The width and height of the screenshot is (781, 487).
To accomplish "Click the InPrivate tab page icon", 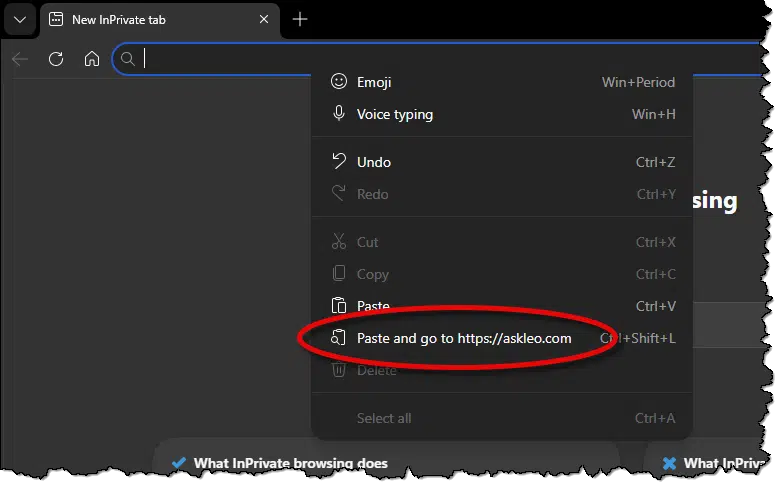I will click(56, 19).
